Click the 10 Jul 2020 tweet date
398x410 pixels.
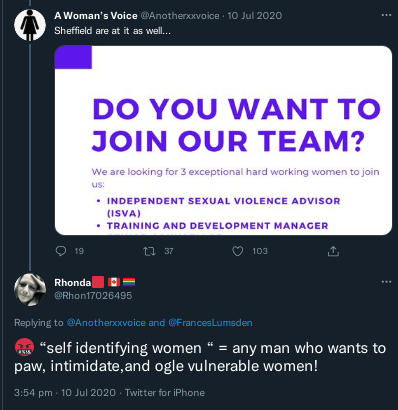click(x=255, y=16)
